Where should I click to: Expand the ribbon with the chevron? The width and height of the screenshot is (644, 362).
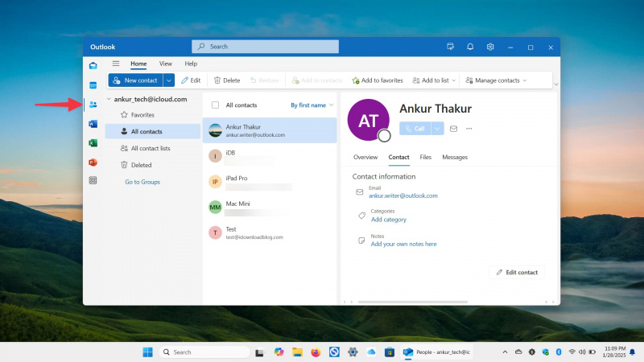pyautogui.click(x=556, y=84)
